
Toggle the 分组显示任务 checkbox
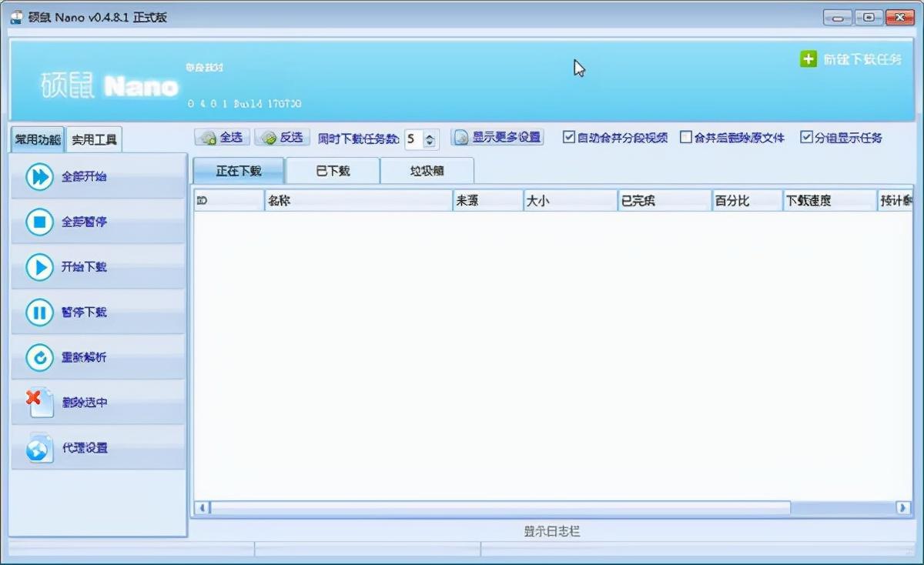[807, 138]
